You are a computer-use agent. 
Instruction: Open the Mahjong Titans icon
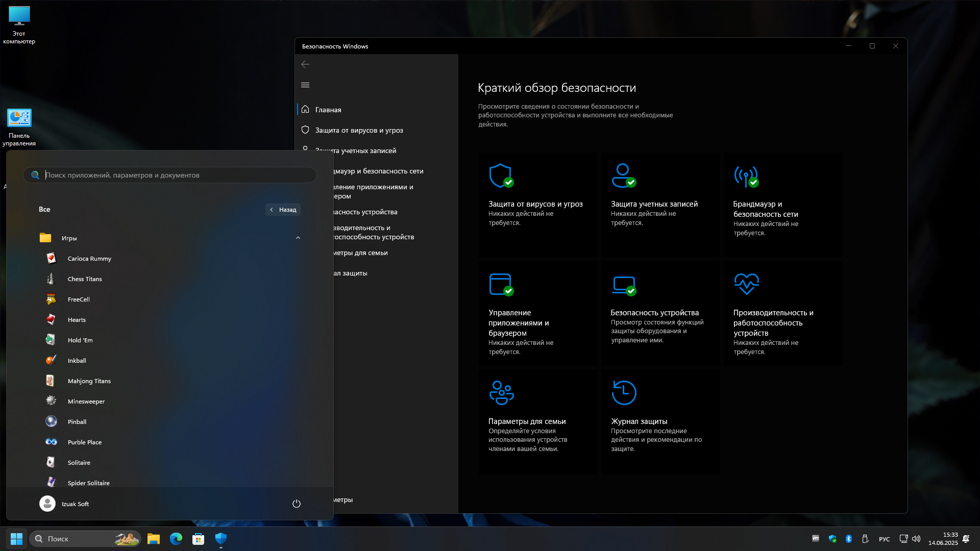pos(51,381)
